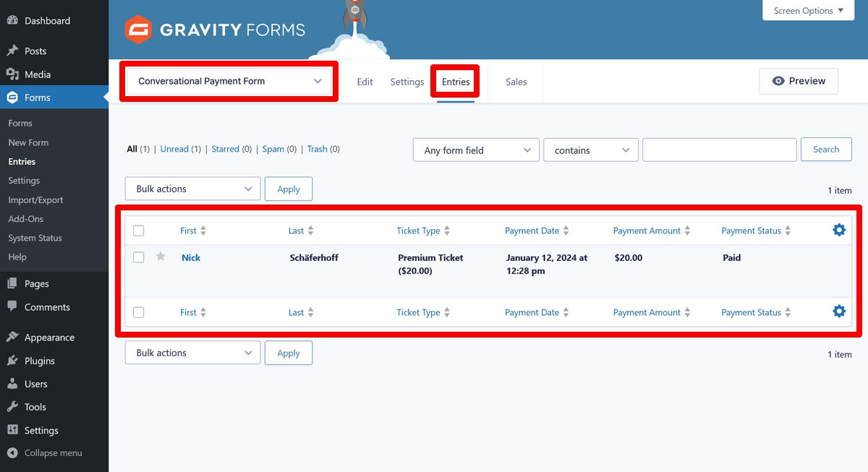
Task: Open the bottom Bulk actions dropdown
Action: tap(192, 353)
